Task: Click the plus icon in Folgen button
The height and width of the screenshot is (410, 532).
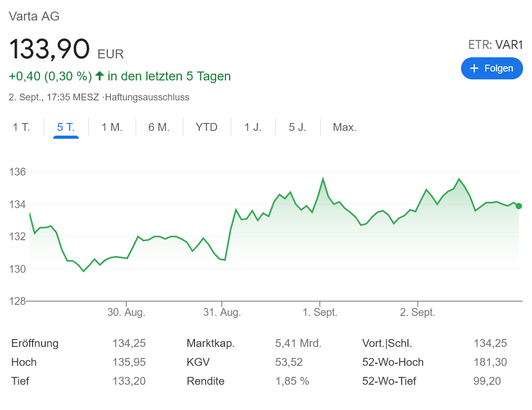Action: tap(474, 68)
